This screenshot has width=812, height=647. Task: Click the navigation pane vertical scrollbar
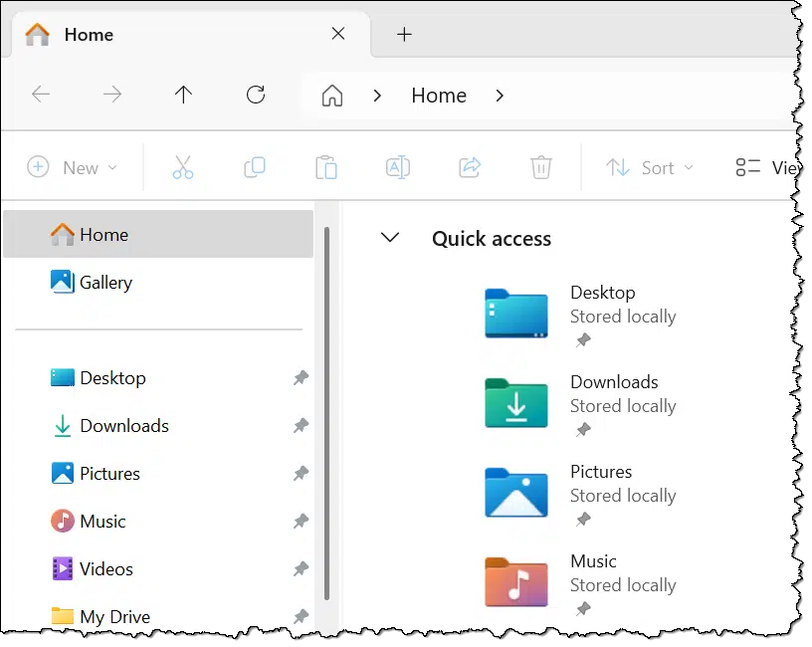[x=326, y=413]
